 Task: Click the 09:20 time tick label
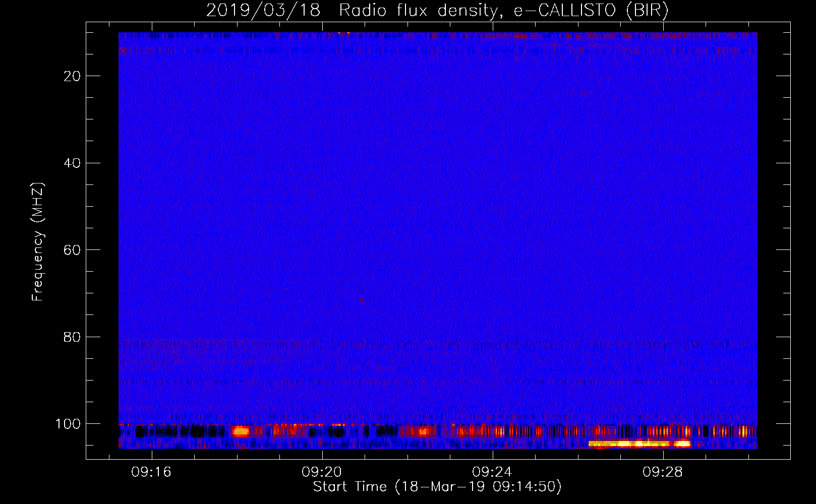[322, 472]
